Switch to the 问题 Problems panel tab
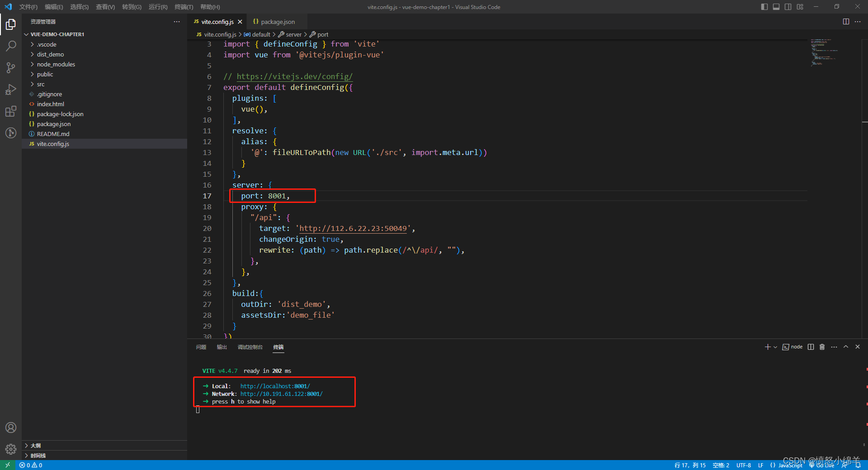The image size is (868, 470). pyautogui.click(x=201, y=347)
